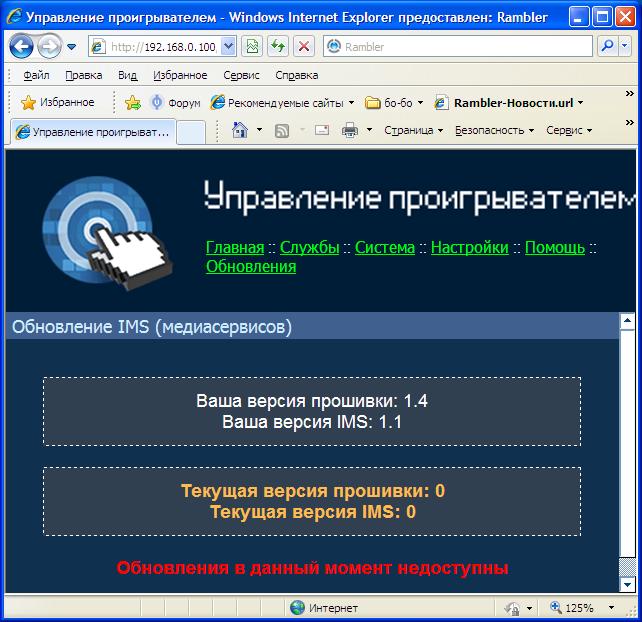The width and height of the screenshot is (642, 622).
Task: Expand command bar overflow chevron
Action: tap(629, 122)
